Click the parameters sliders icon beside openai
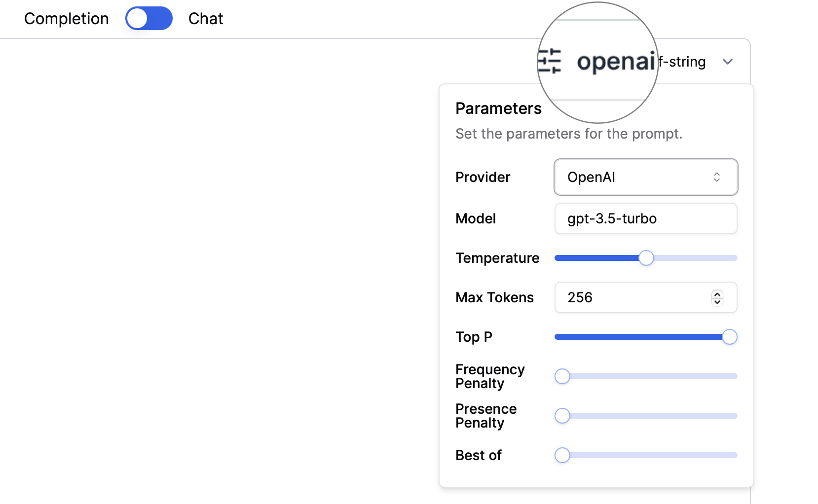 pyautogui.click(x=550, y=62)
